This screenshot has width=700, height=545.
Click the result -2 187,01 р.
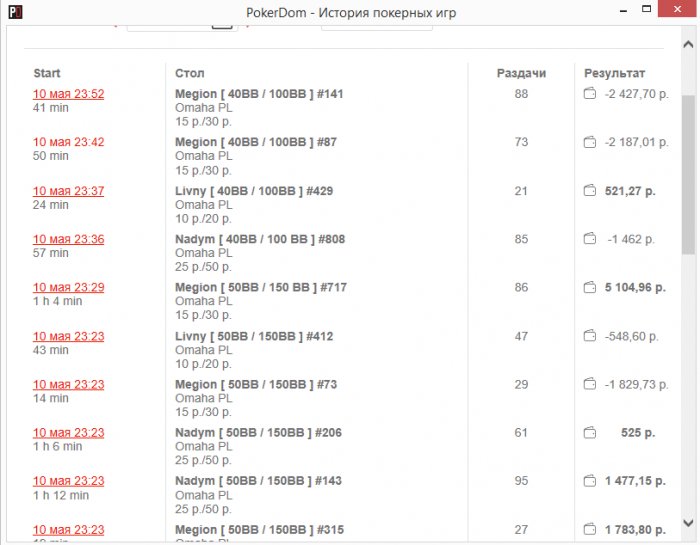(x=637, y=142)
